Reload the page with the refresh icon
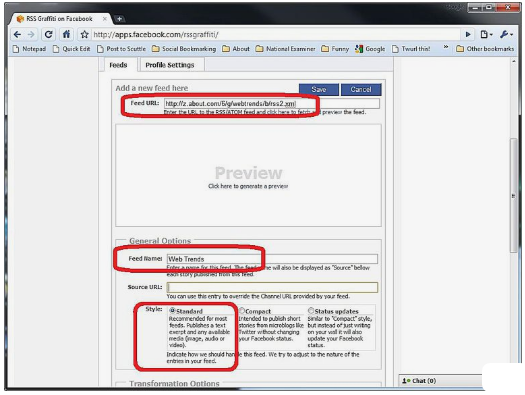Viewport: 525px width, 395px height. [49, 34]
